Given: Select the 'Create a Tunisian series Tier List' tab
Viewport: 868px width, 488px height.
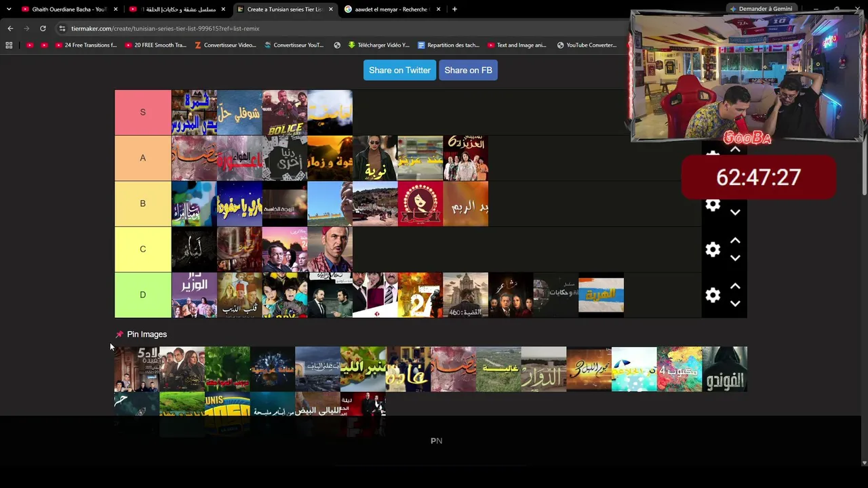Looking at the screenshot, I should pos(285,9).
